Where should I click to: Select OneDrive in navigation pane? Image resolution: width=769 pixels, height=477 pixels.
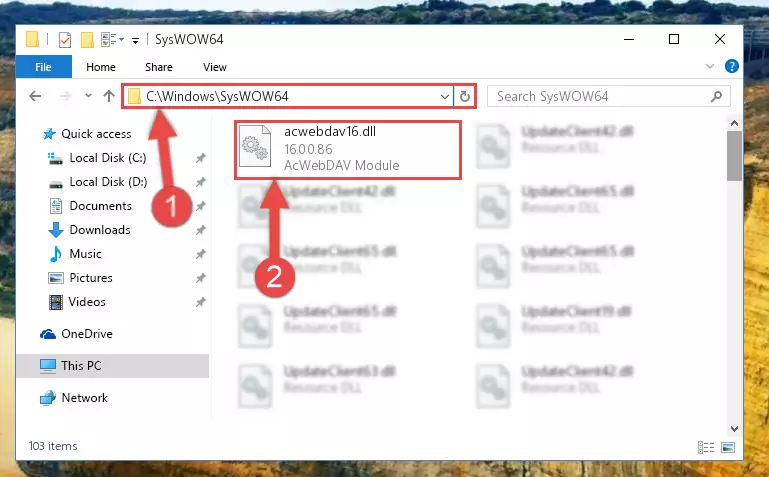click(x=87, y=334)
